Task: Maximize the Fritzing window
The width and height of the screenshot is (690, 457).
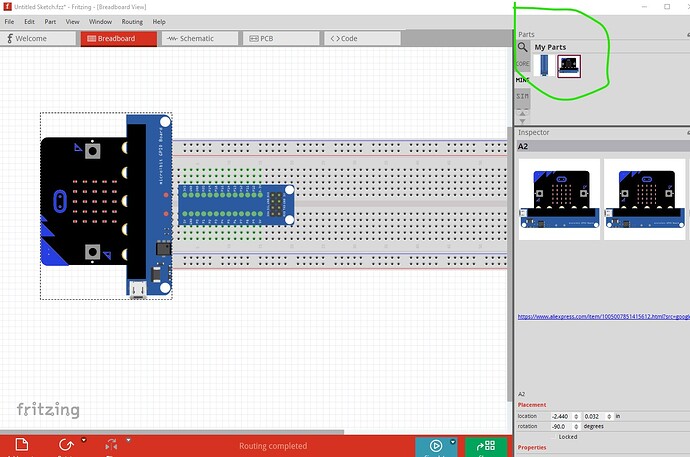Action: 667,7
